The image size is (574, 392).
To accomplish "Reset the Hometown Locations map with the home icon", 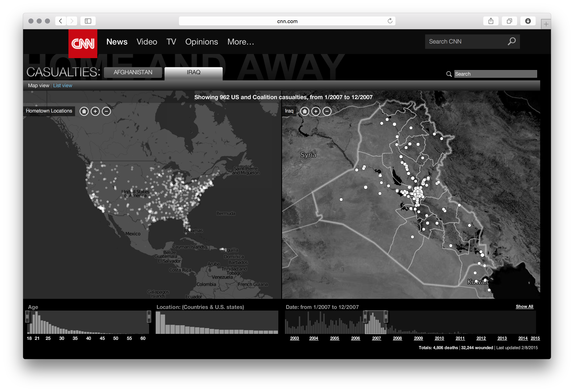I will (84, 111).
